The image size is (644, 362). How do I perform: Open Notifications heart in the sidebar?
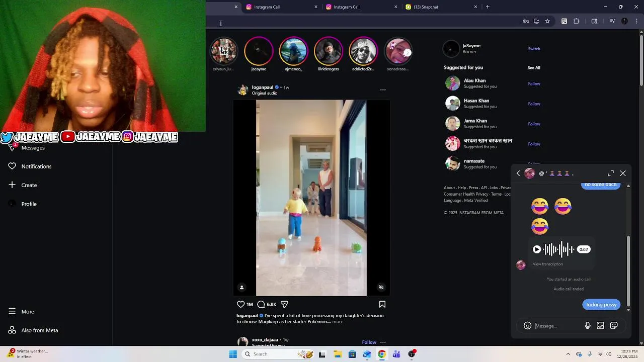point(12,166)
